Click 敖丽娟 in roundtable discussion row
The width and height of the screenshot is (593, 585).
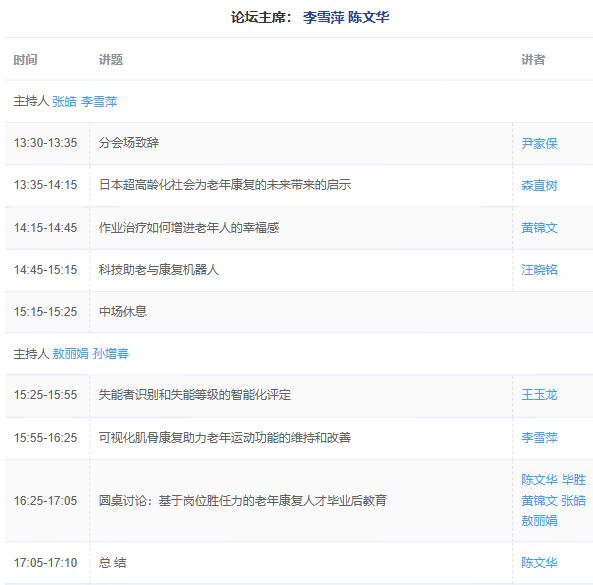tap(539, 521)
